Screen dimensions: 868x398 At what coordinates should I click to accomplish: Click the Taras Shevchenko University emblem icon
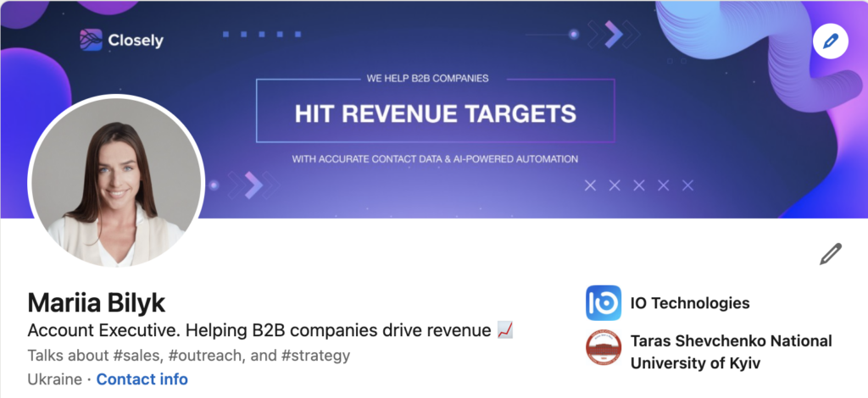(604, 348)
